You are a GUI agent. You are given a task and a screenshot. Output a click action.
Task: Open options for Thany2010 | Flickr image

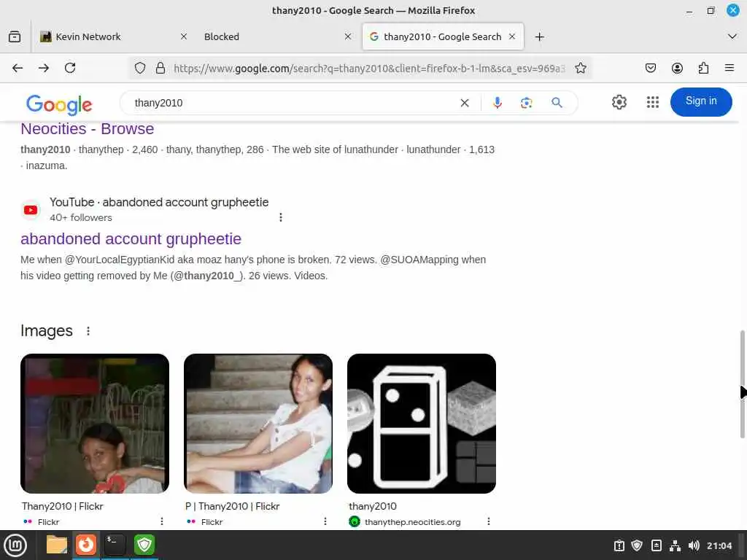pos(162,521)
